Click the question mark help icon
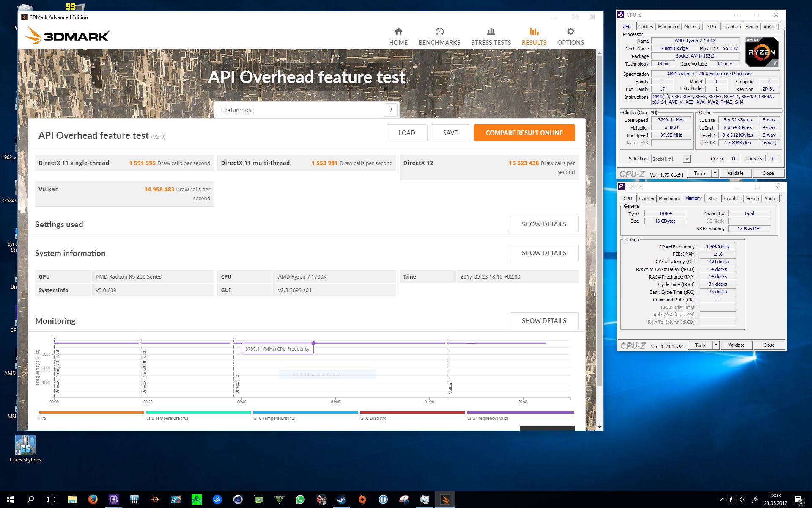 (x=391, y=110)
